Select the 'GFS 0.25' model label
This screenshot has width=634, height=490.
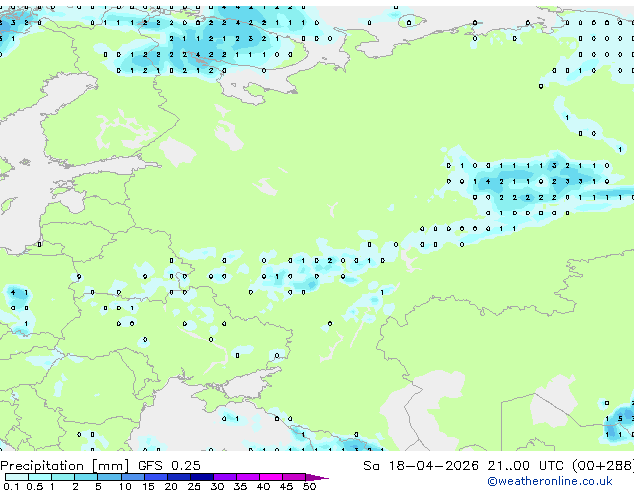[x=169, y=466]
